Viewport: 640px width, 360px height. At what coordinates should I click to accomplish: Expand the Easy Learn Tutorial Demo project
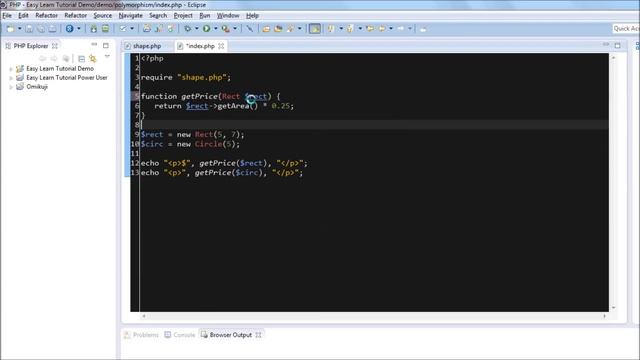tap(11, 69)
